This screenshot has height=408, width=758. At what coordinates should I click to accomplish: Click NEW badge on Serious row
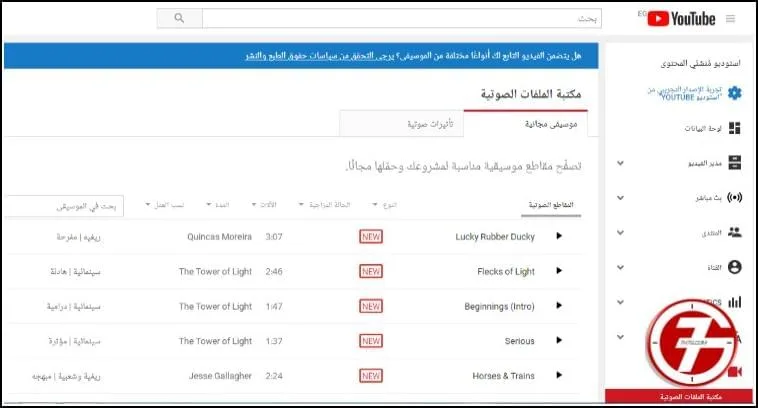click(x=371, y=341)
